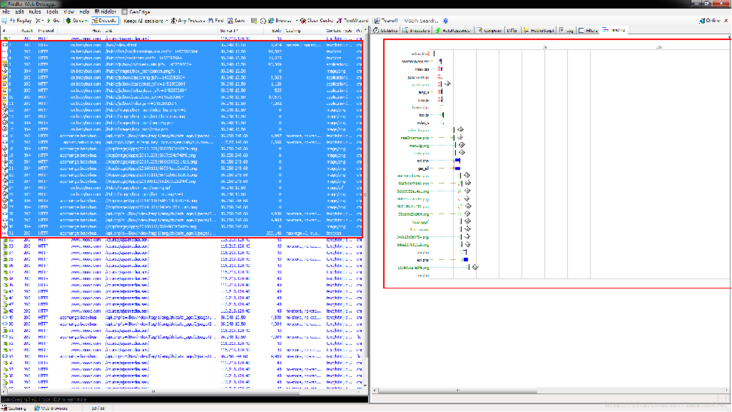Open the Keep: All sessions dropdown
The height and width of the screenshot is (412, 732).
point(145,20)
